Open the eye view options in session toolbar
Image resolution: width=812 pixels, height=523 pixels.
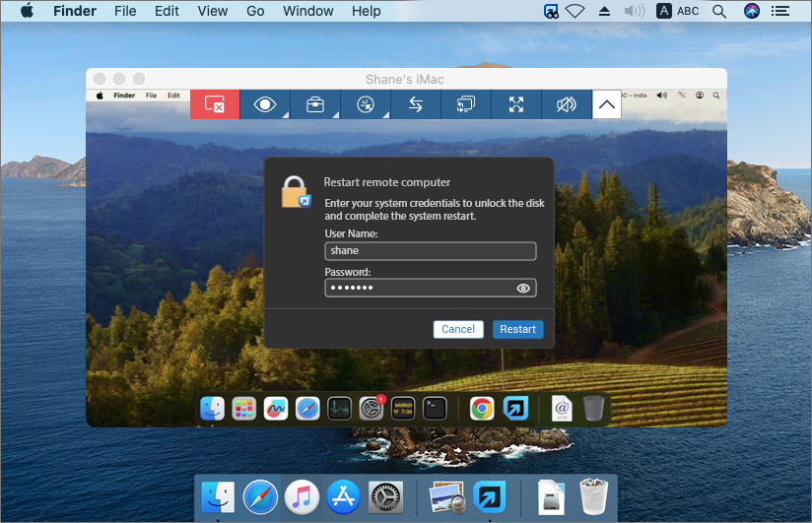point(265,104)
